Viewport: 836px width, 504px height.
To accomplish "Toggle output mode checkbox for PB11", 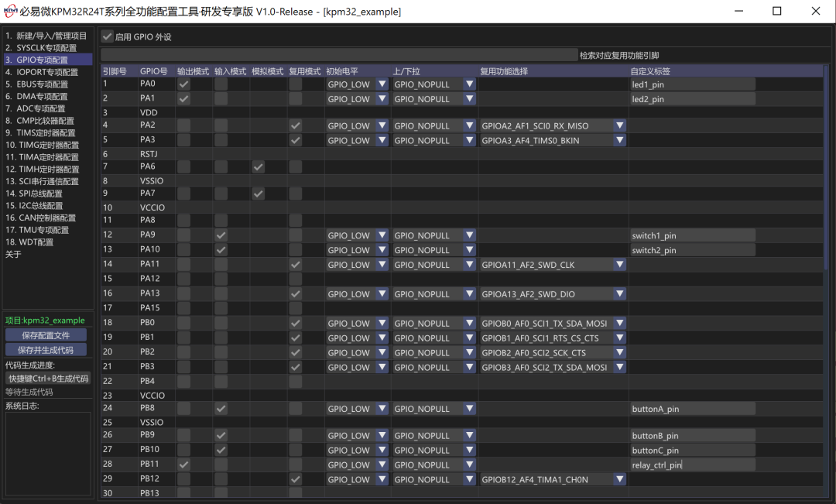I will click(x=184, y=465).
